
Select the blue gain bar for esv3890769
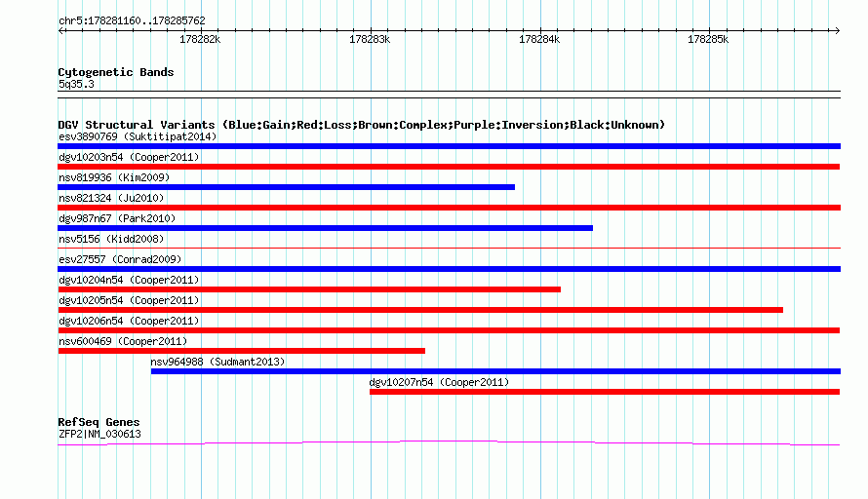[449, 146]
